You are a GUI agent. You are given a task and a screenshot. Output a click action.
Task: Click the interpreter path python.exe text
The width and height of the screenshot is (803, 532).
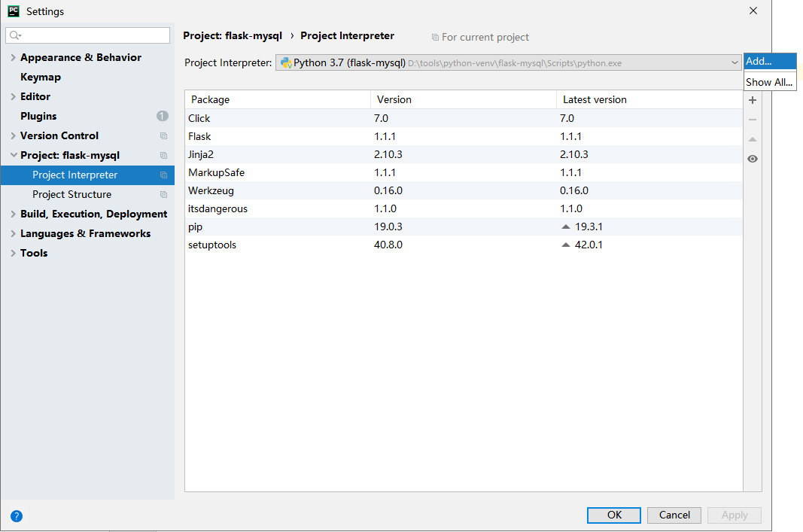click(515, 63)
